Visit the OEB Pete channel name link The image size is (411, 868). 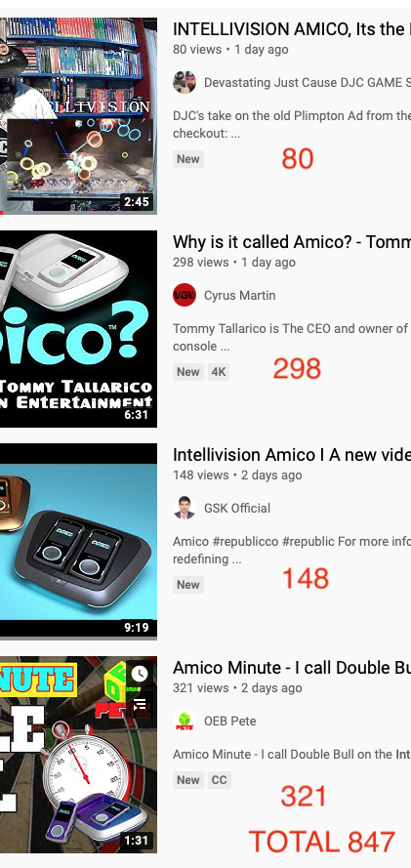pyautogui.click(x=229, y=722)
